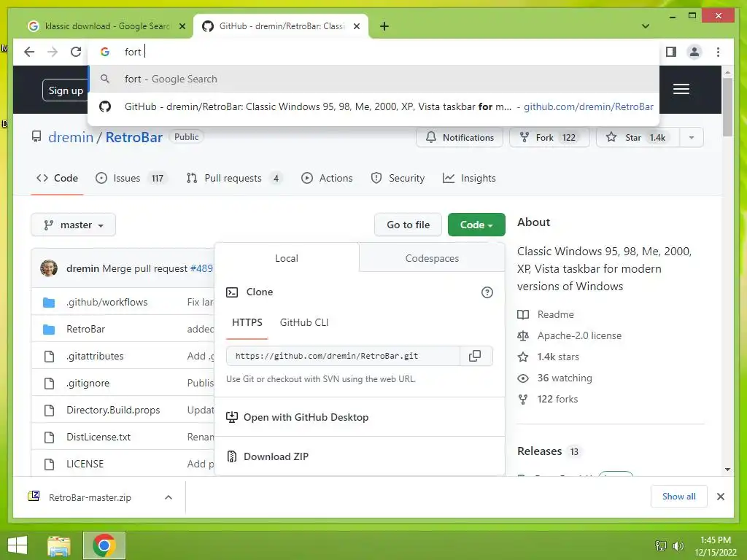
Task: Open the RetroBar repository link
Action: click(x=134, y=137)
